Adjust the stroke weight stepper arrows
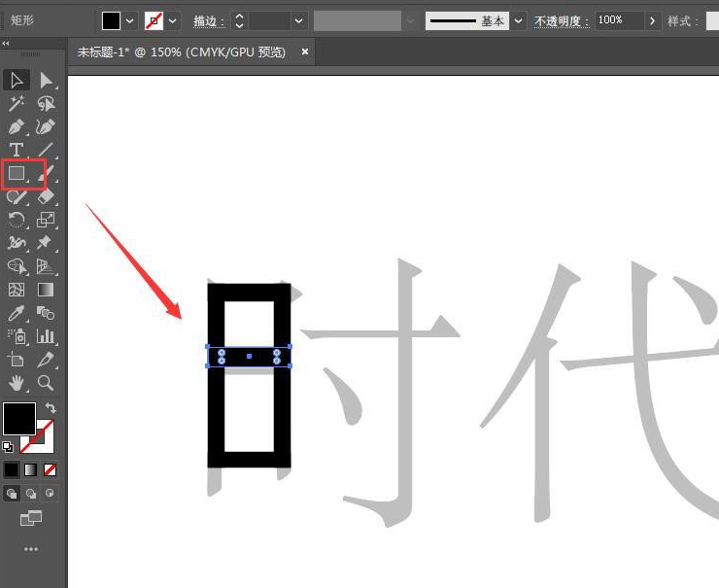 239,21
